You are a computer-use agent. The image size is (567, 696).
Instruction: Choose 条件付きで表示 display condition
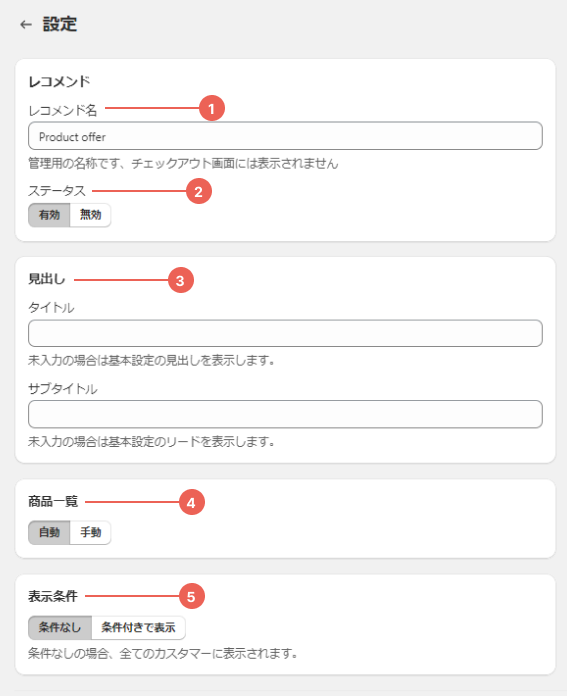(138, 627)
